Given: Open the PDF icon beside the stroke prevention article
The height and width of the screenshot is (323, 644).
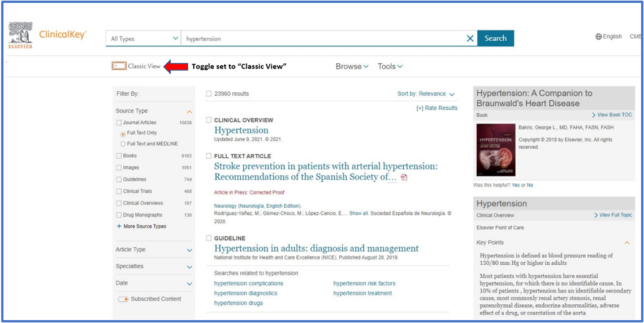Looking at the screenshot, I should (x=404, y=178).
